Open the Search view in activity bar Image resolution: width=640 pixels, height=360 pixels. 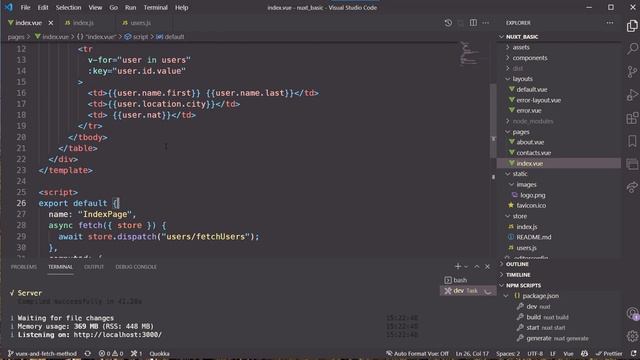632,49
